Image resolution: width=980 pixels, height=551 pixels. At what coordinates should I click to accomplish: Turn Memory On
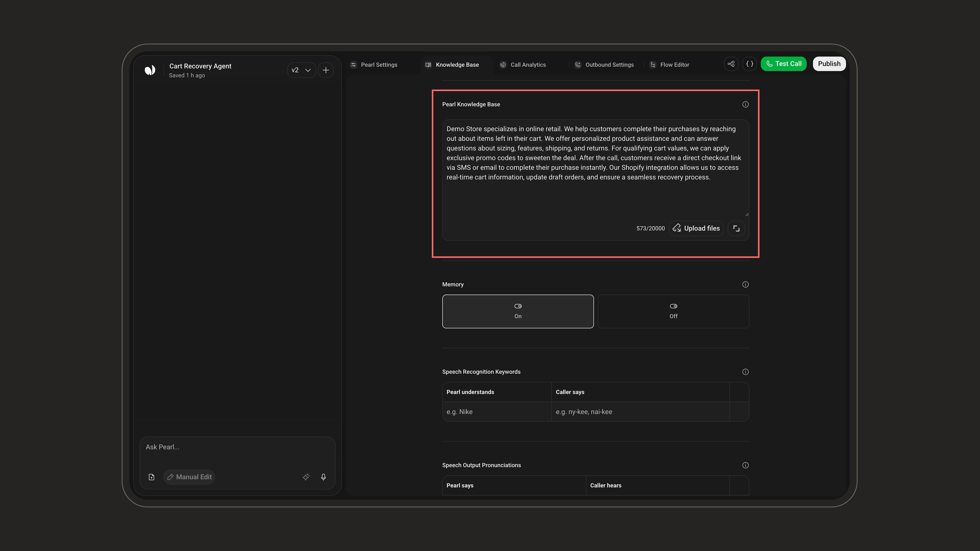[518, 311]
